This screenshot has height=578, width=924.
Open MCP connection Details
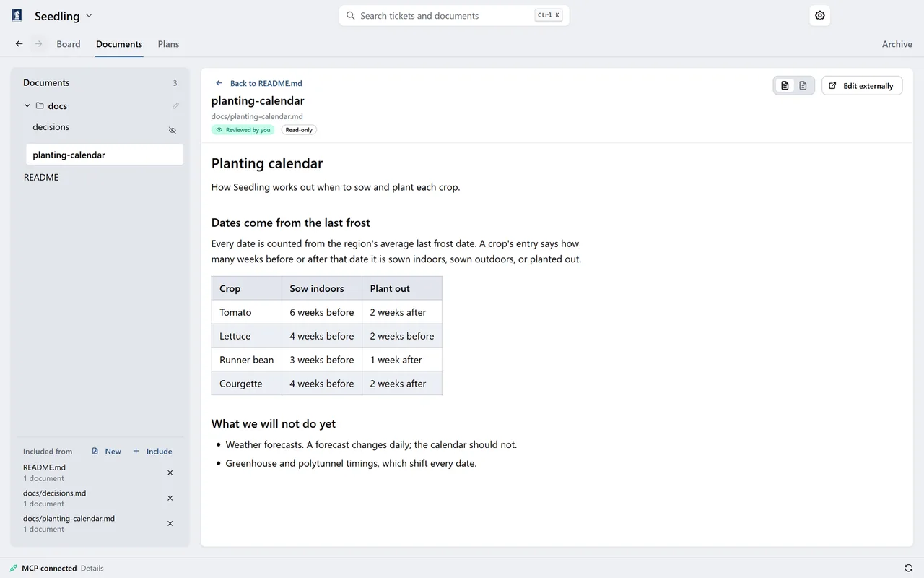click(92, 569)
